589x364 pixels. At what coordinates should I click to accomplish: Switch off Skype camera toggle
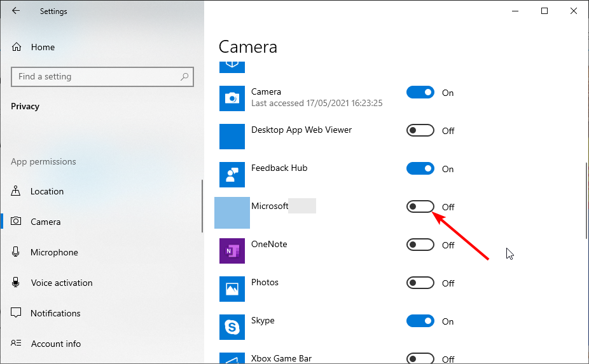420,321
